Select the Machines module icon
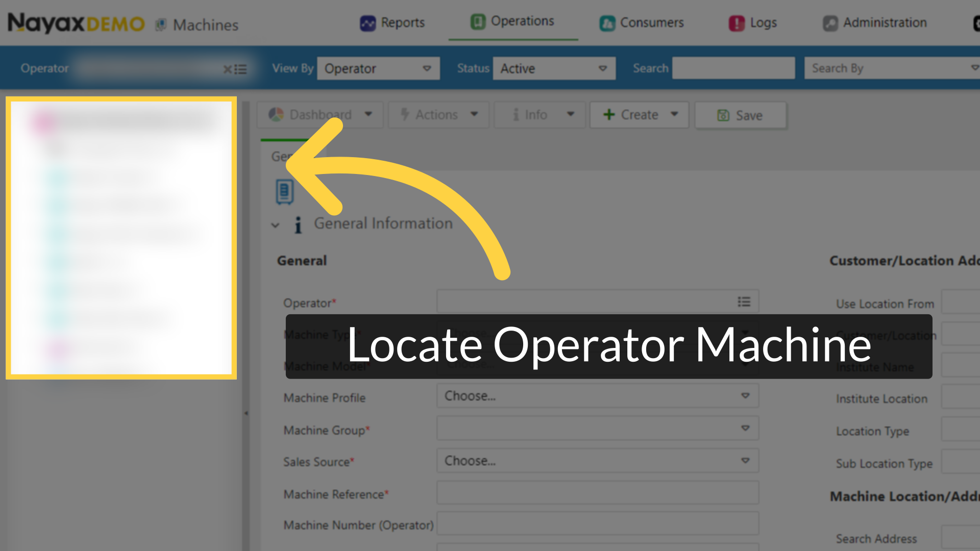The height and width of the screenshot is (551, 980). pyautogui.click(x=162, y=24)
